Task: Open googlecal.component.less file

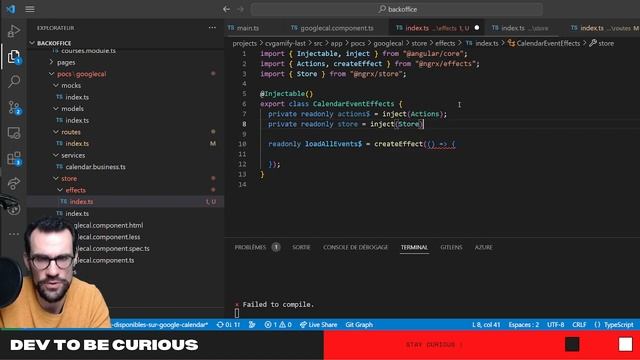Action: [108, 237]
